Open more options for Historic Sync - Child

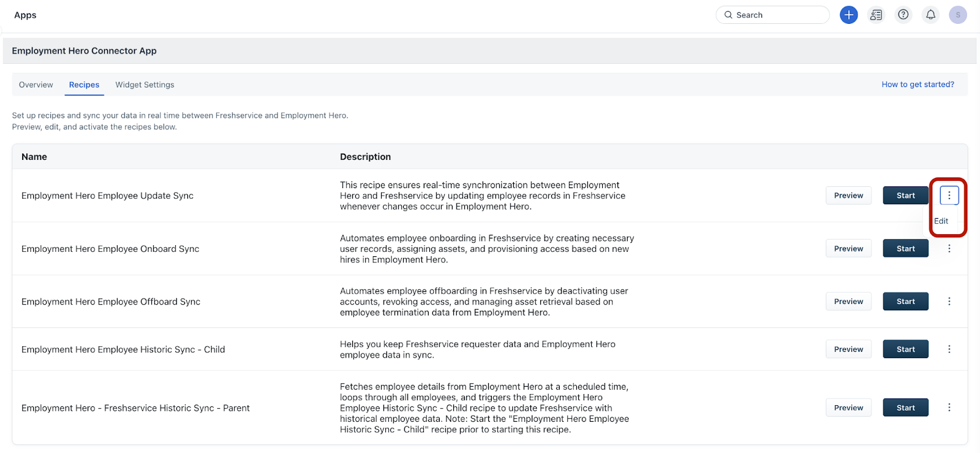pyautogui.click(x=949, y=349)
